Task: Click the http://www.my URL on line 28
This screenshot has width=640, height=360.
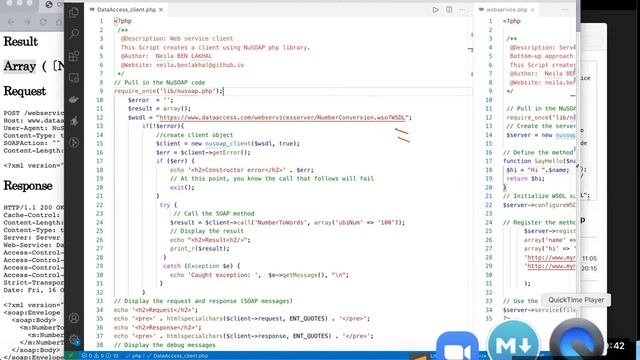Action: click(x=551, y=258)
